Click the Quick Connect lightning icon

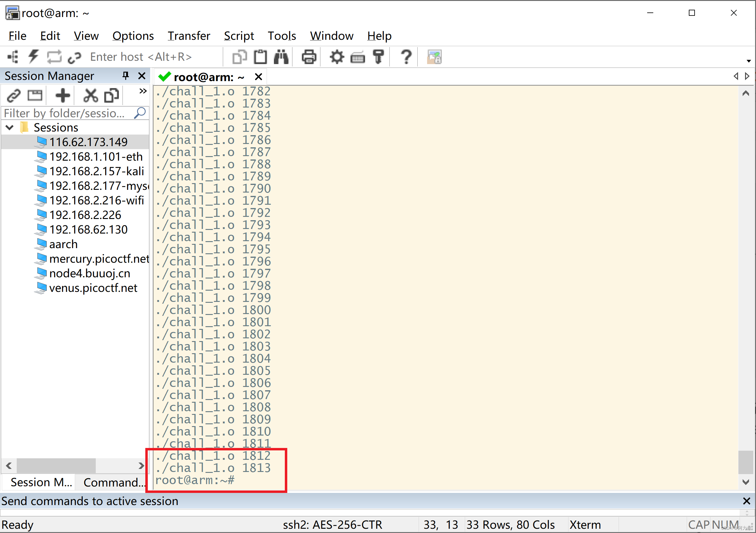coord(33,56)
